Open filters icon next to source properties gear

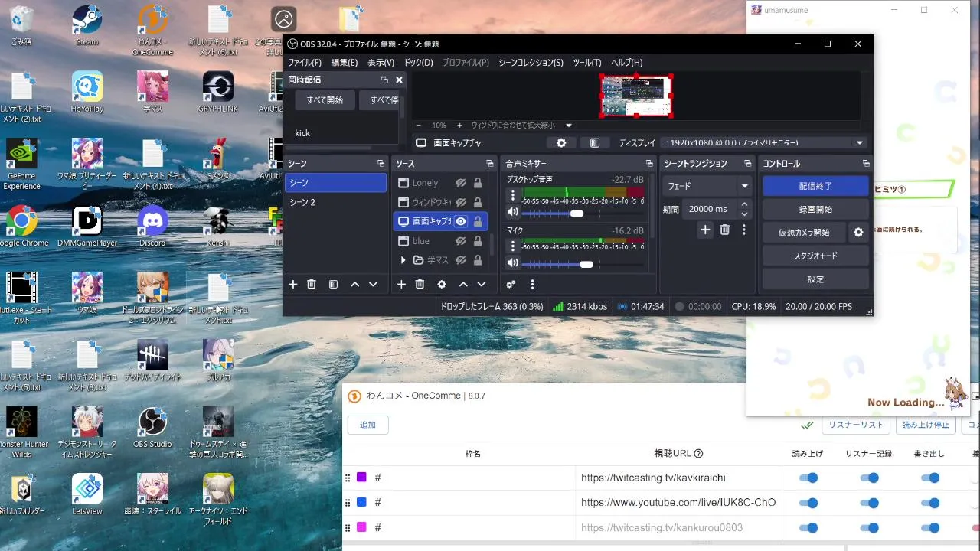point(594,143)
